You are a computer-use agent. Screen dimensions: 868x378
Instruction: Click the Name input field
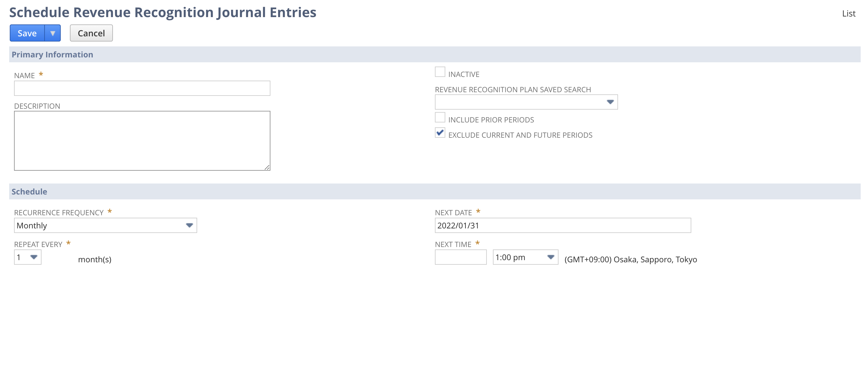(142, 88)
